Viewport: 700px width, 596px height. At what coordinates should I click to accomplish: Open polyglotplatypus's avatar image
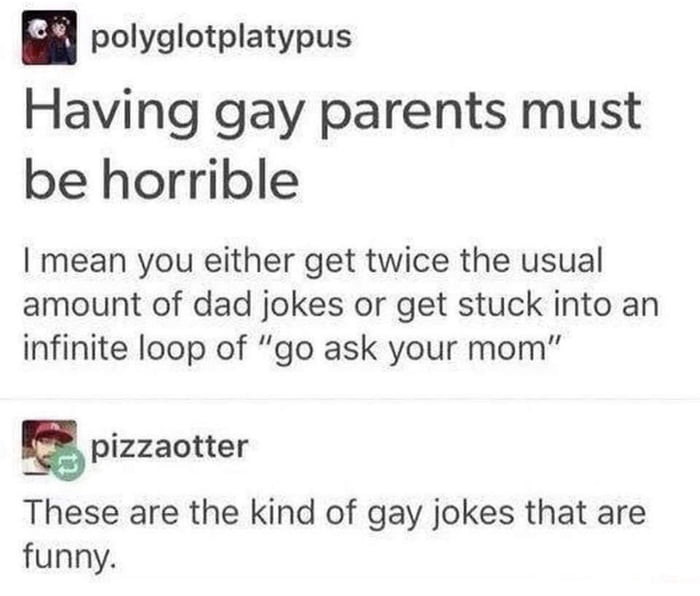click(49, 38)
